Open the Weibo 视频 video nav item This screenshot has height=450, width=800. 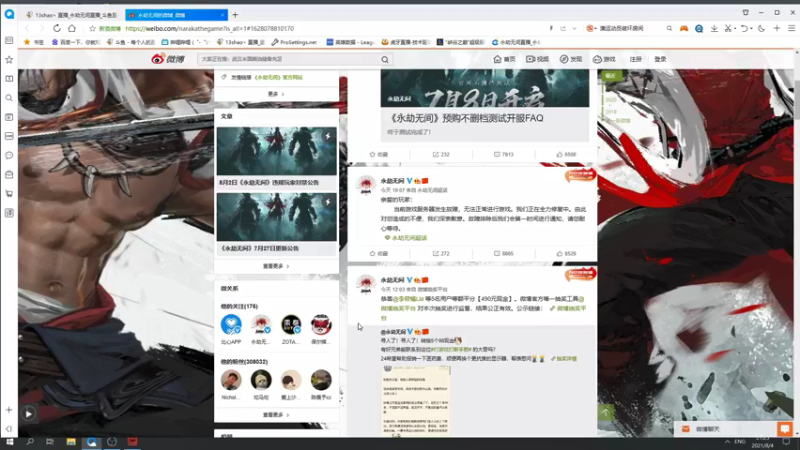coord(537,59)
